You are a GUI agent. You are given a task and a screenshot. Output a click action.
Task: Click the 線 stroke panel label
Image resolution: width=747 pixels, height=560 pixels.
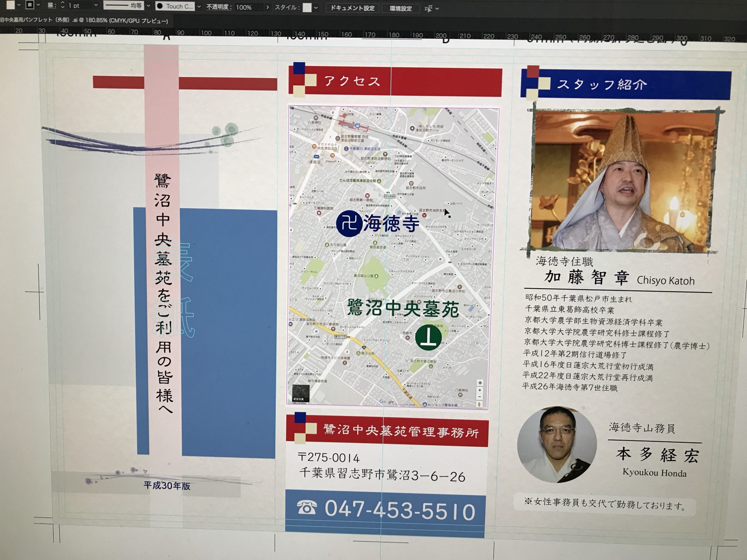(x=51, y=5)
